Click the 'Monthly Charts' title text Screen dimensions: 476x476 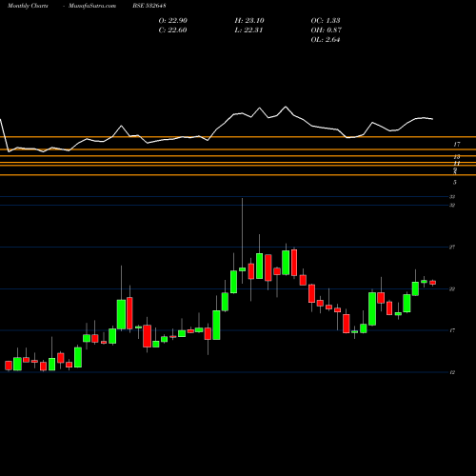click(x=28, y=6)
